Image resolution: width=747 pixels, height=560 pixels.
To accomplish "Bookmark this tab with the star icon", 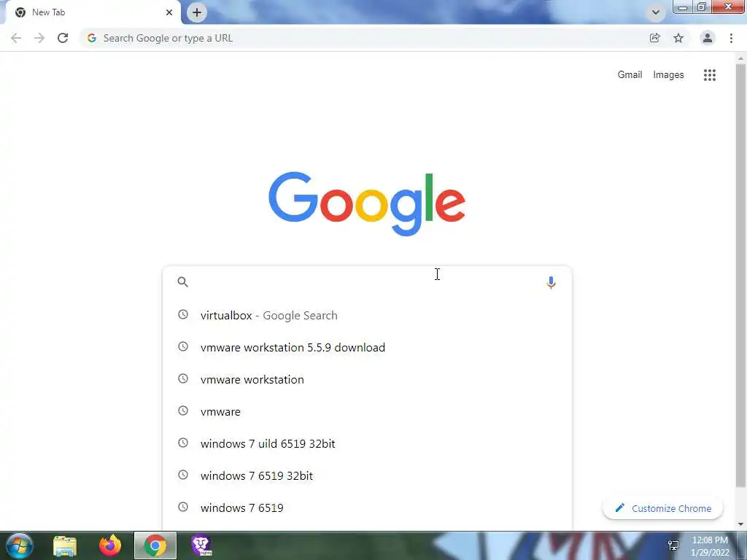I will [678, 38].
